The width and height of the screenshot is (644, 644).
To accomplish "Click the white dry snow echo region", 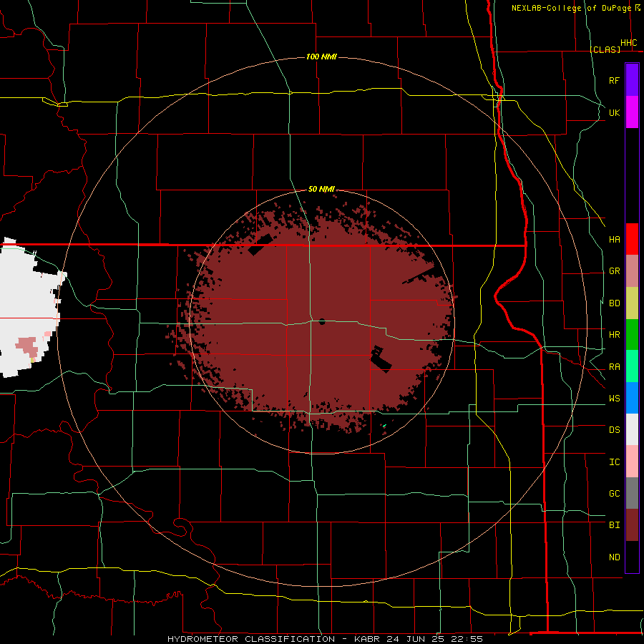I will [x=24, y=304].
